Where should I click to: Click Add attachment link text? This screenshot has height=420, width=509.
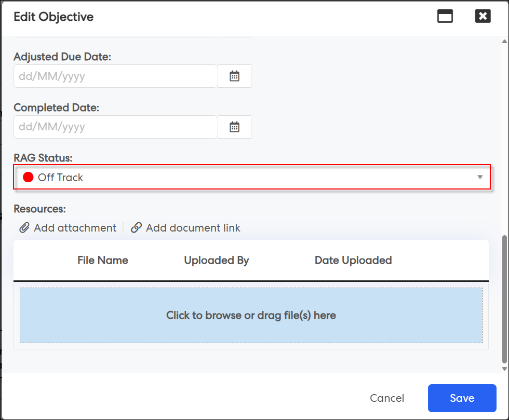pos(75,228)
